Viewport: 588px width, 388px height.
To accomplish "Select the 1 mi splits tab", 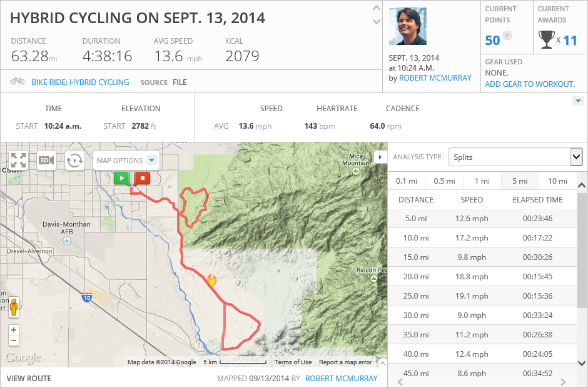I will [x=482, y=181].
